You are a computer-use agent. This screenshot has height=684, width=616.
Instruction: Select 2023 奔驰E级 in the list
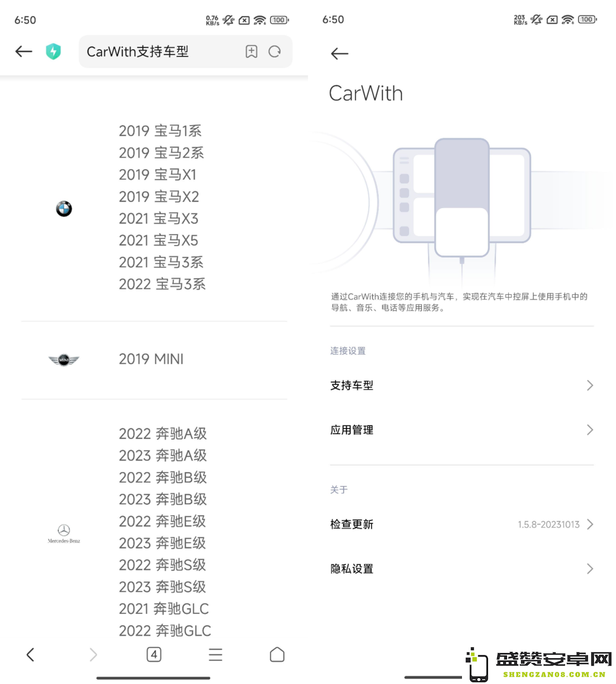click(x=163, y=543)
